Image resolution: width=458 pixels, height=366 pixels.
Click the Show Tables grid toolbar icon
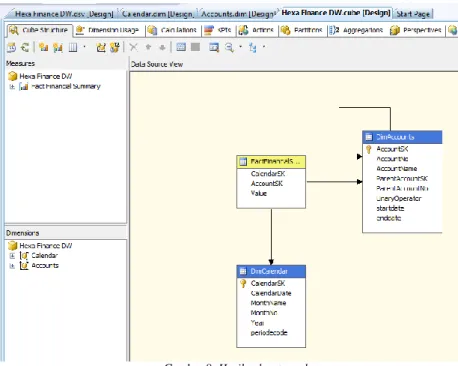181,47
